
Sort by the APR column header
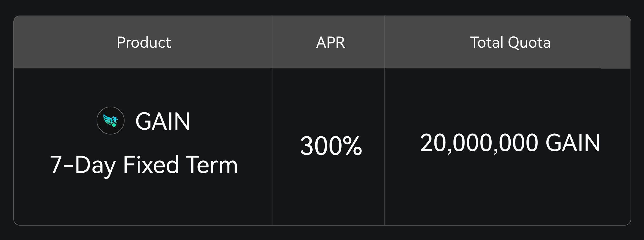[x=331, y=42]
